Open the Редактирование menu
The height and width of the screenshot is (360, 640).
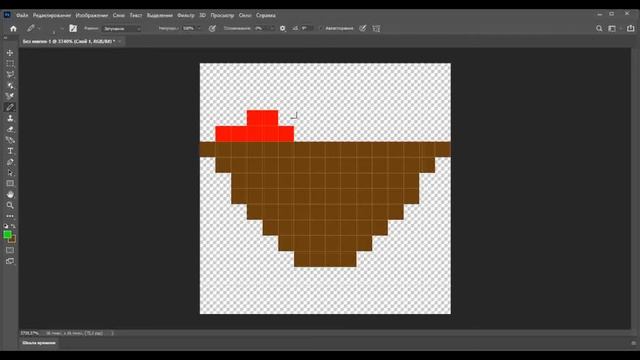52,16
